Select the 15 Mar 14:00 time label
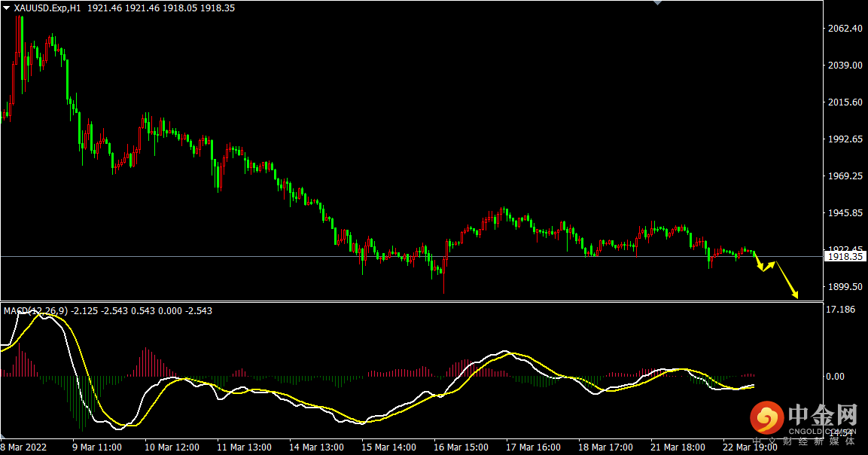Screen dimensions: 868x455 (x=388, y=447)
